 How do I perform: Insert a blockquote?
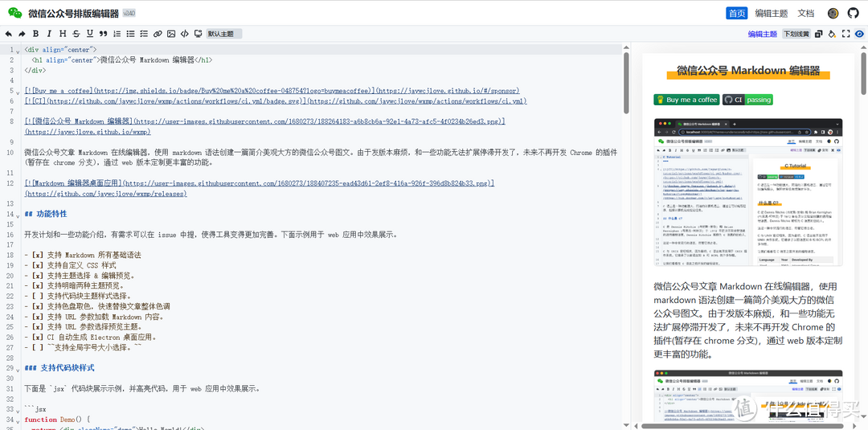(103, 34)
